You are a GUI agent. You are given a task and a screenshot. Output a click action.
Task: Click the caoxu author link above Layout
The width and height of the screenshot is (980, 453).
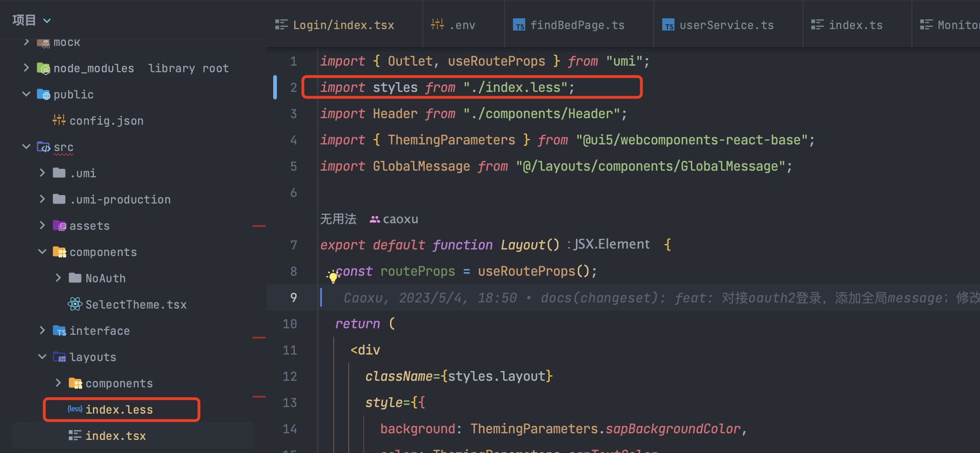(x=400, y=219)
